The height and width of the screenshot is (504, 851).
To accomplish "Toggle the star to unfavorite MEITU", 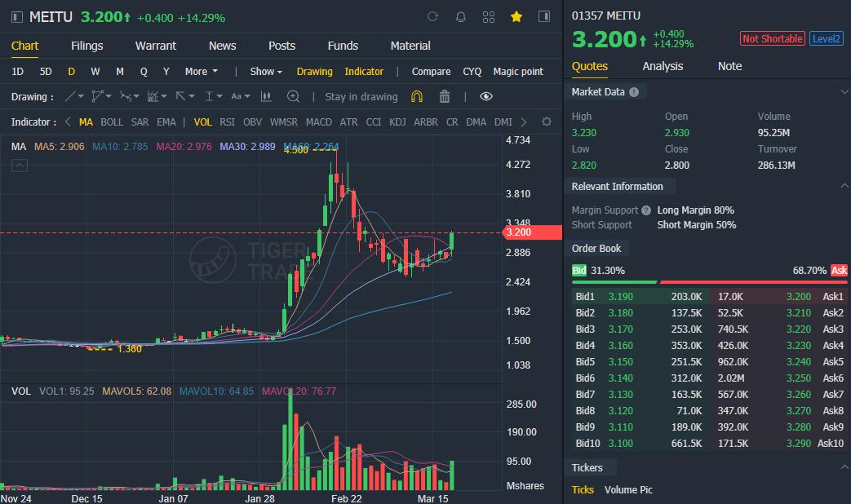I will (516, 16).
